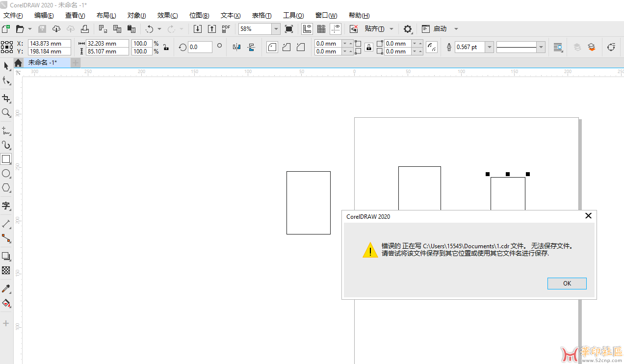This screenshot has height=364, width=624.
Task: Select the Rectangle tool
Action: 6,159
